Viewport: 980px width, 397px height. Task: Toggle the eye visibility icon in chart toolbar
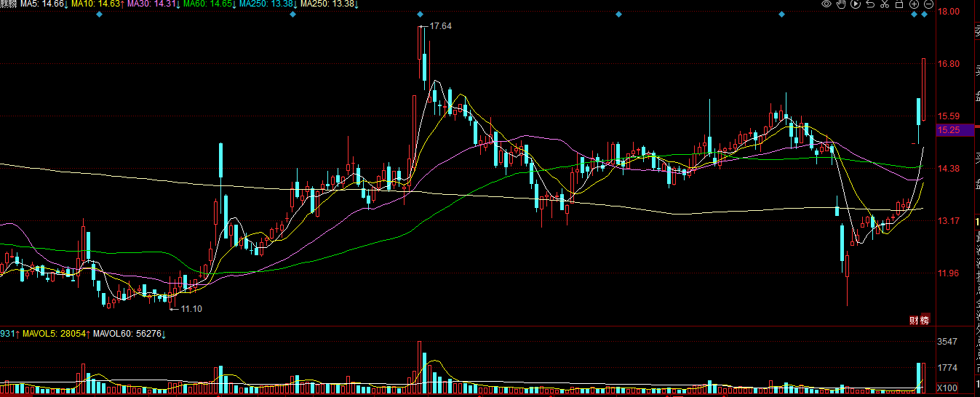[826, 4]
